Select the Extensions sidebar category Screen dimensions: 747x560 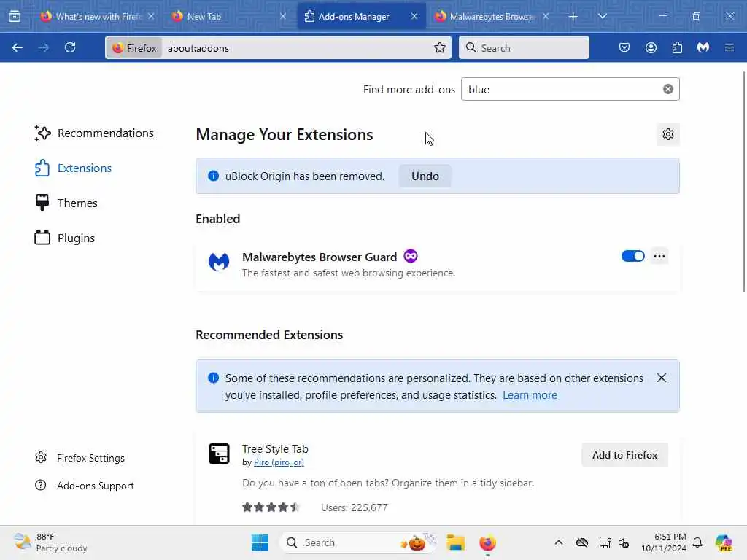pos(73,168)
